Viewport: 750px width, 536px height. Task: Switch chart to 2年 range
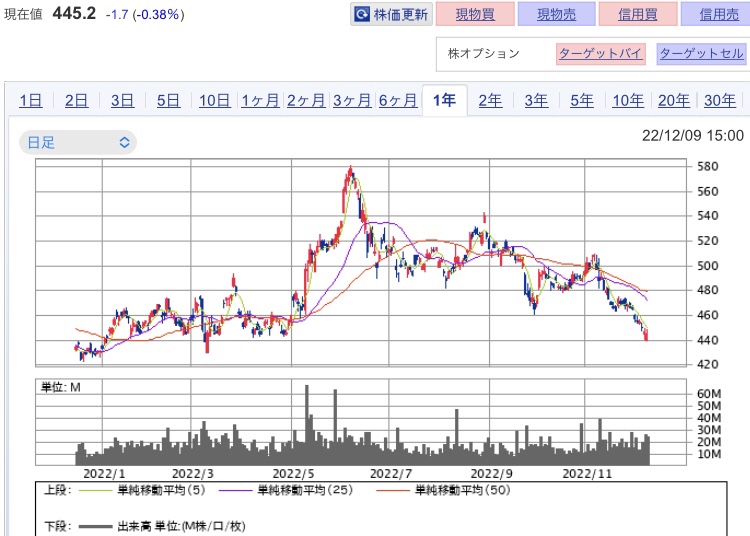490,101
